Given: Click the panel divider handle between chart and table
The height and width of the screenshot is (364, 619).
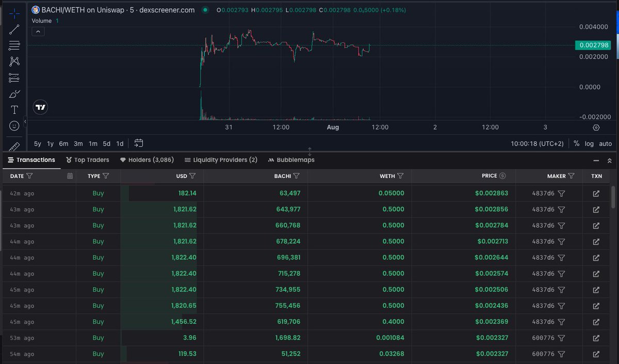Looking at the screenshot, I should tap(309, 152).
